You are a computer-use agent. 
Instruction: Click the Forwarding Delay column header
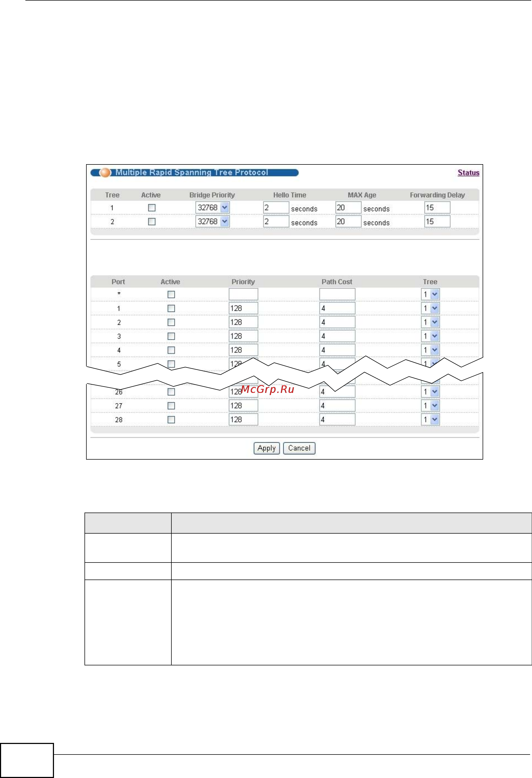point(437,195)
